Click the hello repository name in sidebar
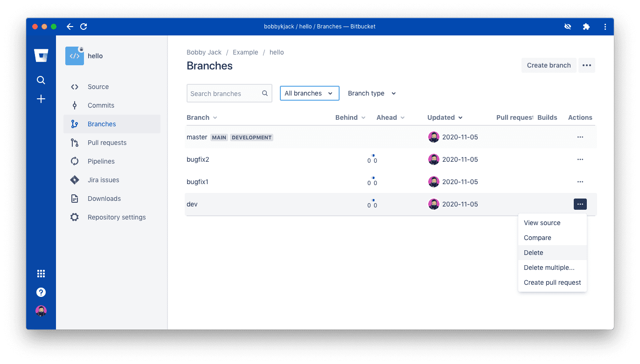 click(95, 56)
